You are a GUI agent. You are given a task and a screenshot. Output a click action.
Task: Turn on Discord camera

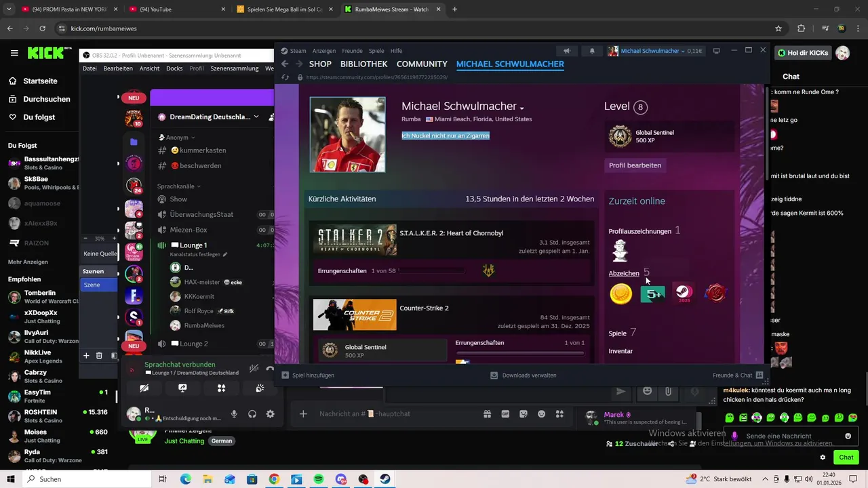click(144, 388)
